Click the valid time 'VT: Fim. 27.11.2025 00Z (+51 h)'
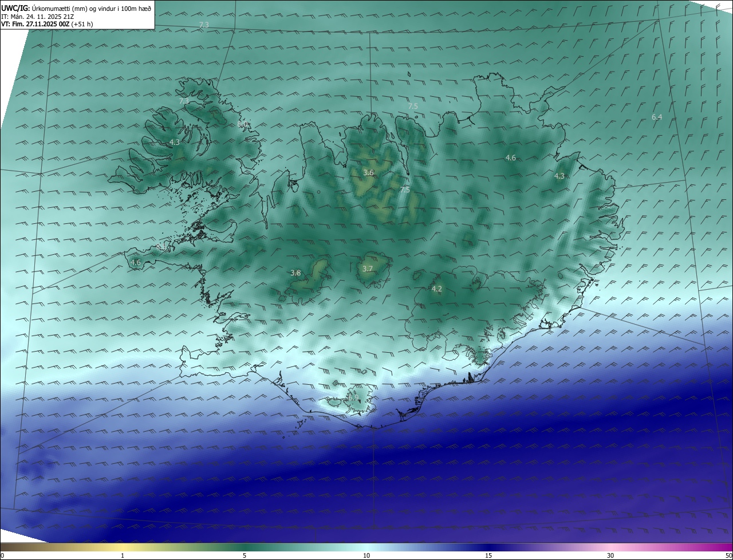The width and height of the screenshot is (733, 560). coord(47,24)
